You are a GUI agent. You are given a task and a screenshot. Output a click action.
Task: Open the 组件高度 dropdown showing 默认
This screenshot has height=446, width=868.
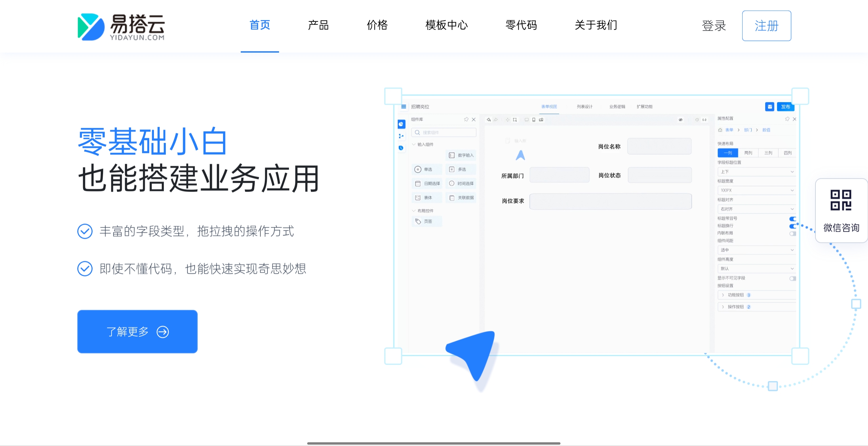757,269
